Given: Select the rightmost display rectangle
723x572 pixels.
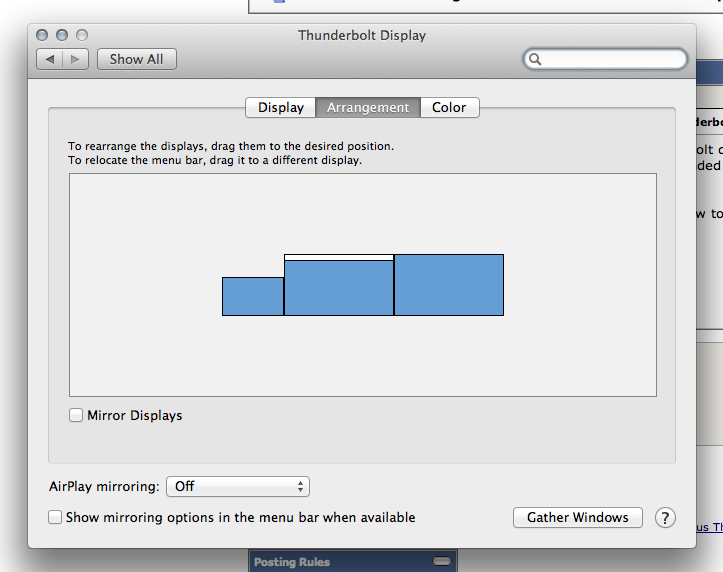Looking at the screenshot, I should click(x=449, y=285).
